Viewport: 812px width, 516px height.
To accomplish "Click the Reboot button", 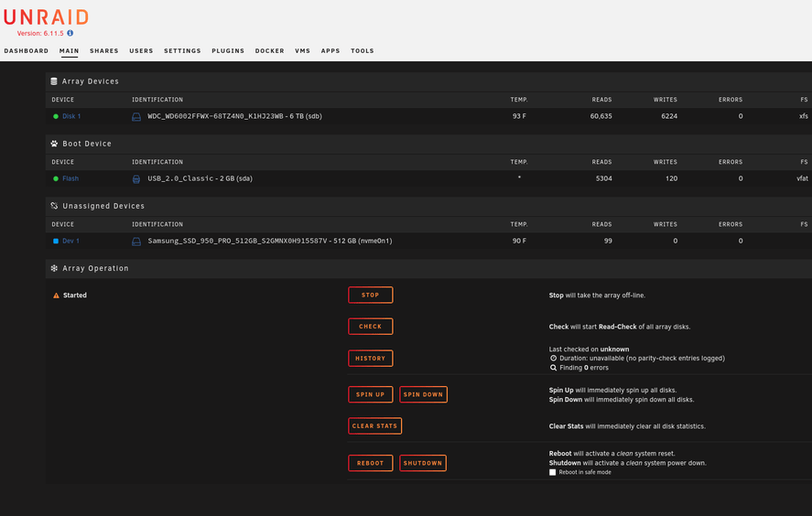I will point(370,463).
